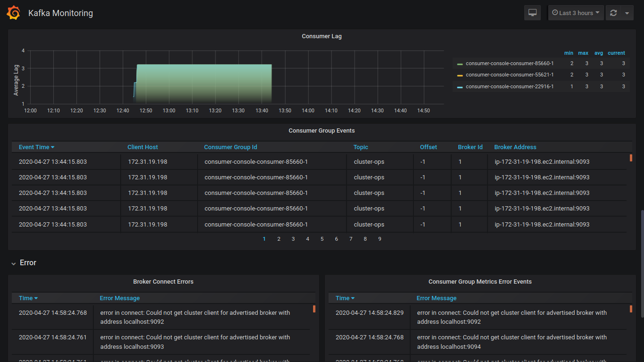Collapse the Error row section
This screenshot has width=644, height=362.
[28, 263]
